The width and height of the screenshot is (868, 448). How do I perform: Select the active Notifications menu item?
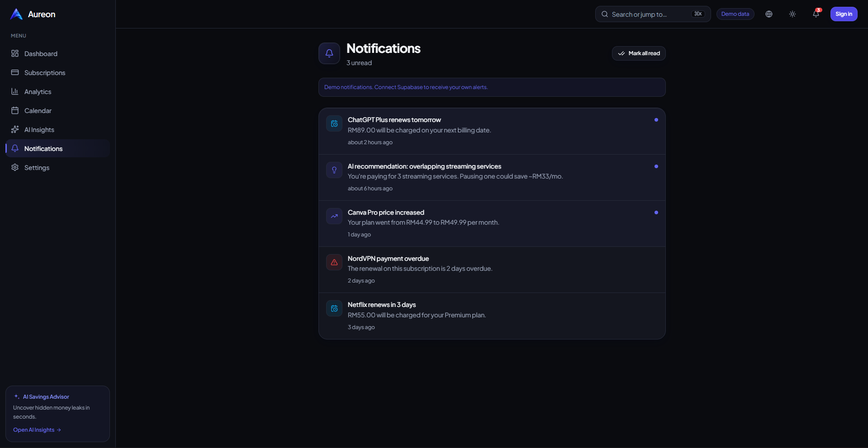pos(57,148)
